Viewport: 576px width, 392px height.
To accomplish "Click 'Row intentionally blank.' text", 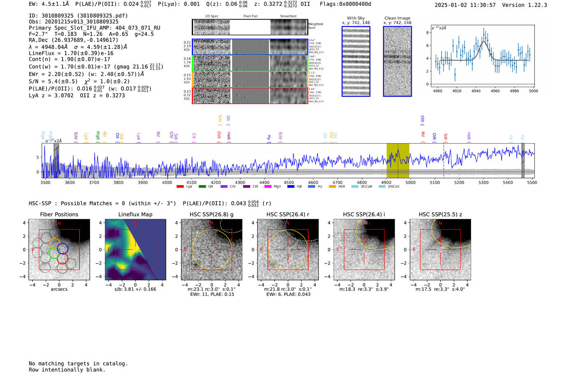I will tap(67, 370).
